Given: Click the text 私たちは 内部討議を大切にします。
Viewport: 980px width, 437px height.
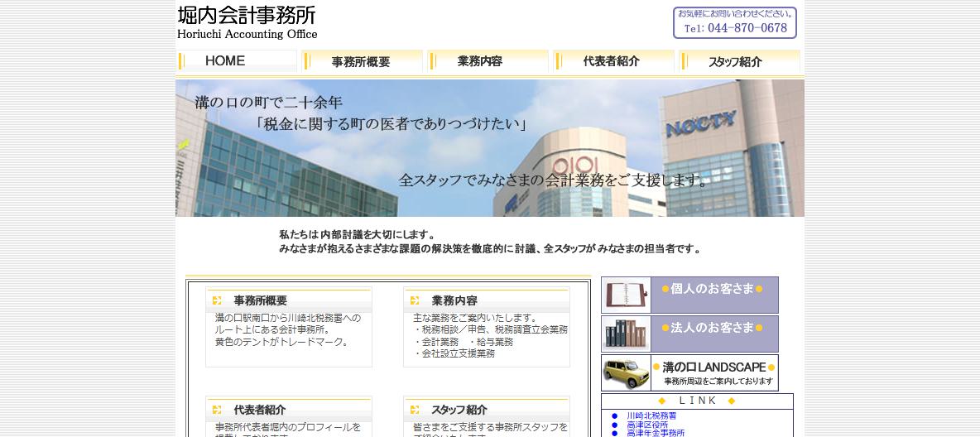Looking at the screenshot, I should (x=358, y=235).
